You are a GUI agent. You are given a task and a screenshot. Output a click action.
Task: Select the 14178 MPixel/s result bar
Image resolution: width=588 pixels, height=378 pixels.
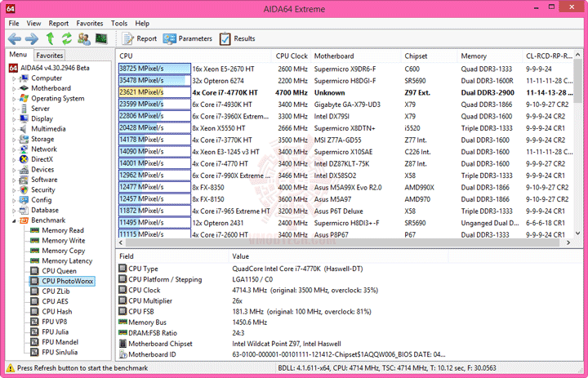click(154, 140)
